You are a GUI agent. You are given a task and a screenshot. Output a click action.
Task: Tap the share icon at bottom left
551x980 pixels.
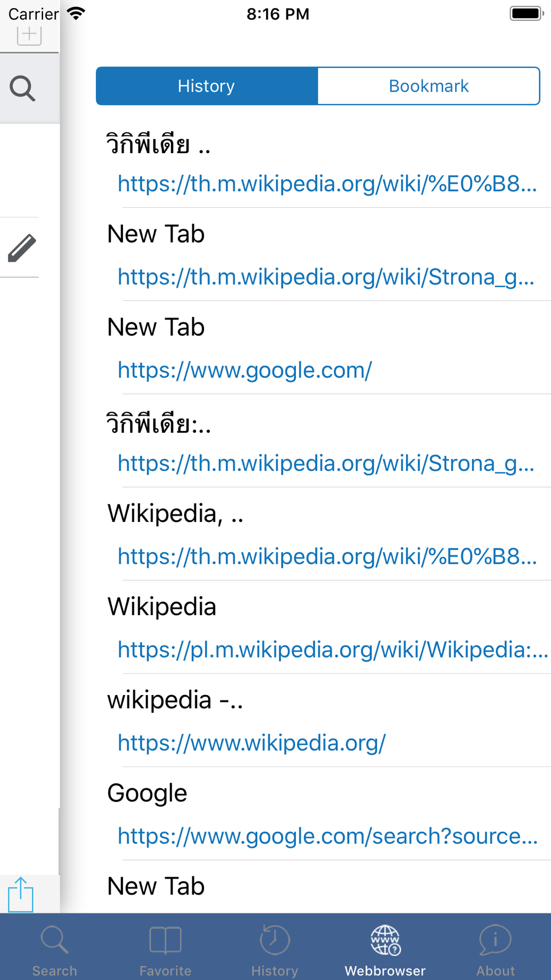tap(21, 894)
